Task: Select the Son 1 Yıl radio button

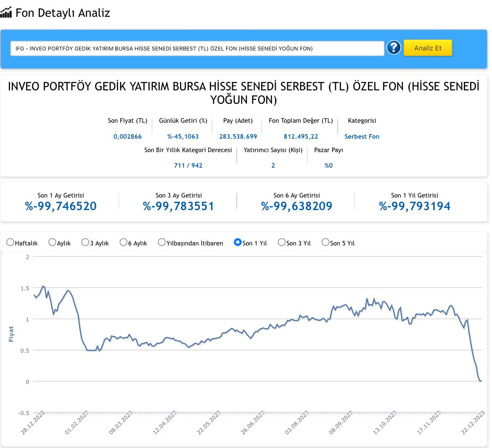Action: pyautogui.click(x=238, y=242)
